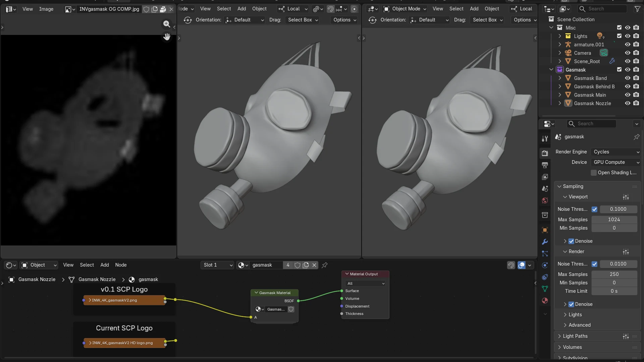Click the pan hand icon in image editor
The width and height of the screenshot is (644, 362).
(x=167, y=37)
